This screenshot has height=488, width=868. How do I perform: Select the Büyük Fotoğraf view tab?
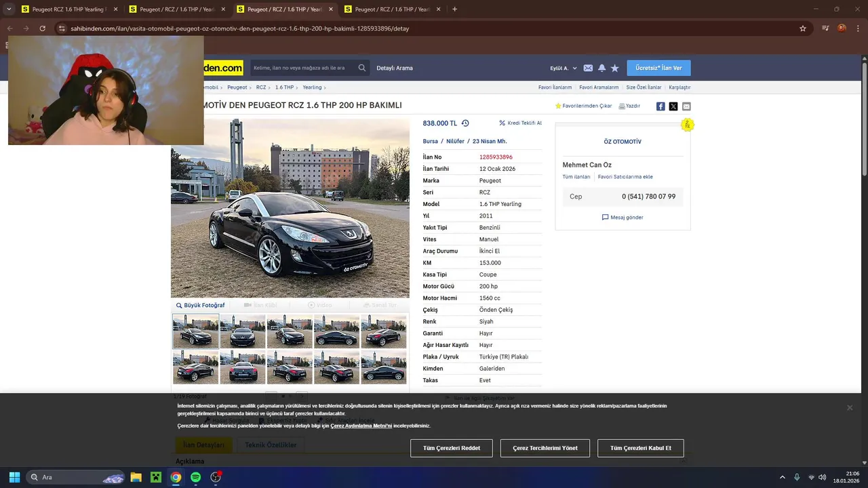click(x=200, y=305)
